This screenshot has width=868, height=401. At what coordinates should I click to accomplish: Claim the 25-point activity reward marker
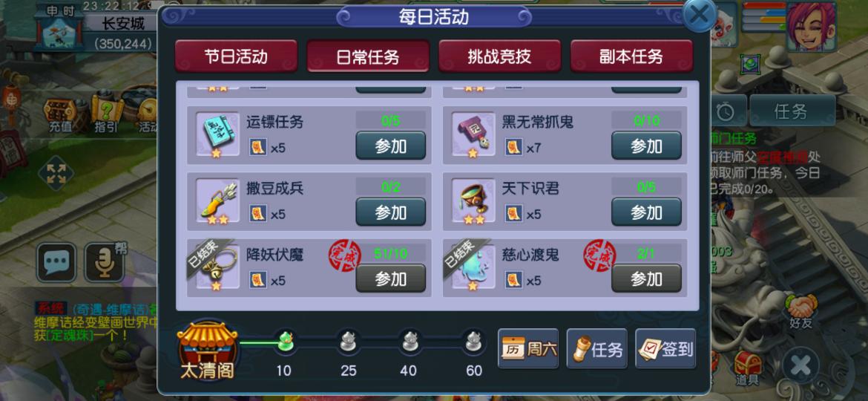(x=348, y=342)
